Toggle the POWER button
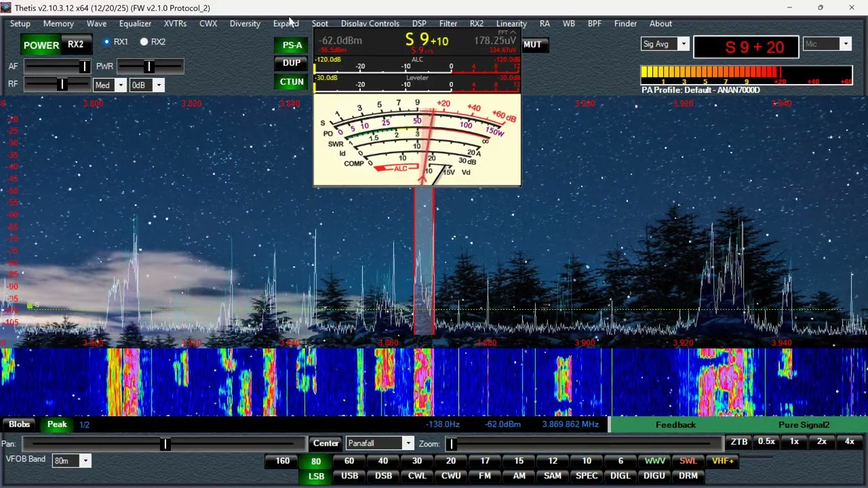Image resolution: width=868 pixels, height=488 pixels. coord(41,45)
